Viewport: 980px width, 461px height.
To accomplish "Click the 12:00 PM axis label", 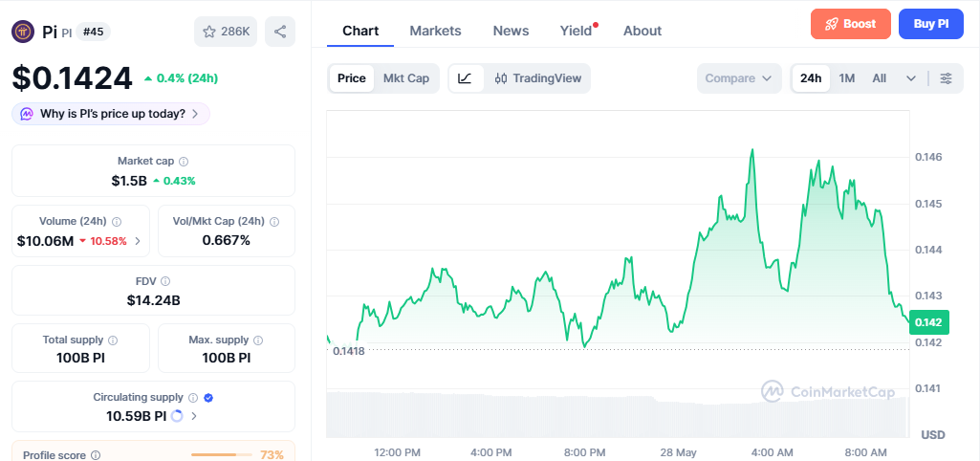I will 397,452.
